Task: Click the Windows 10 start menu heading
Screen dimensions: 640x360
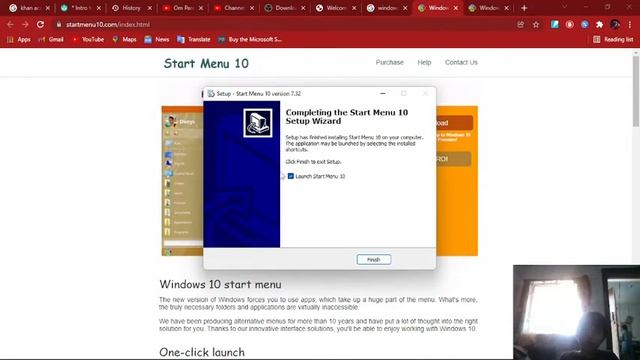Action: [220, 284]
